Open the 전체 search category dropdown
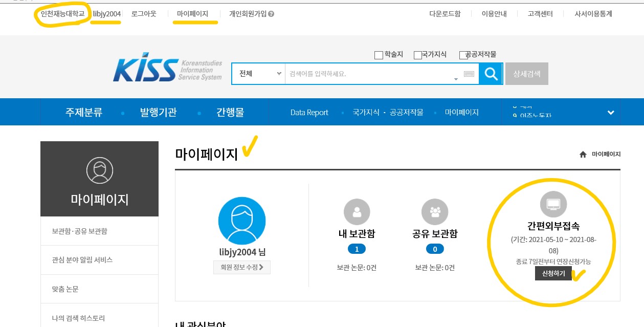Screen dimensions: 644x327 pyautogui.click(x=258, y=74)
